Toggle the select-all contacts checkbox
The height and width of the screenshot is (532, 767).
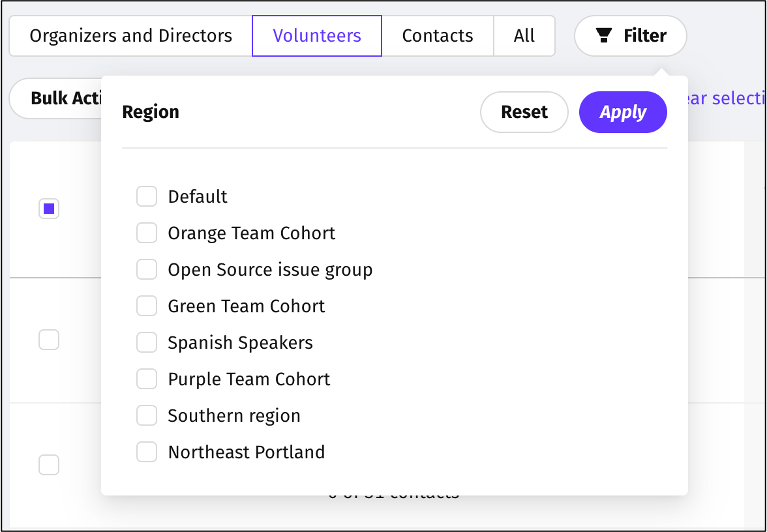click(x=49, y=209)
